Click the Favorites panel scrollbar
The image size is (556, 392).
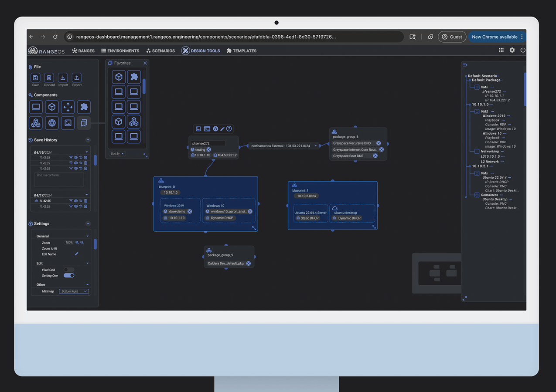tap(144, 86)
